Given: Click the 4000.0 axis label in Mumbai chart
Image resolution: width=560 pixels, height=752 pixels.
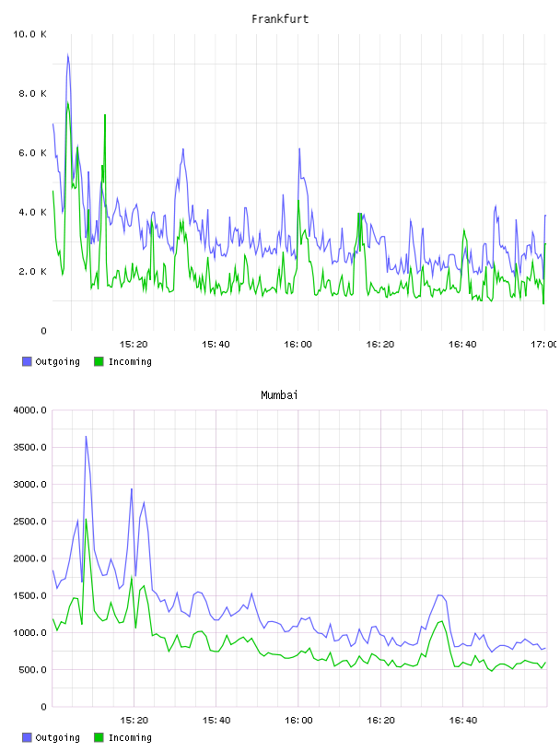Looking at the screenshot, I should point(29,410).
